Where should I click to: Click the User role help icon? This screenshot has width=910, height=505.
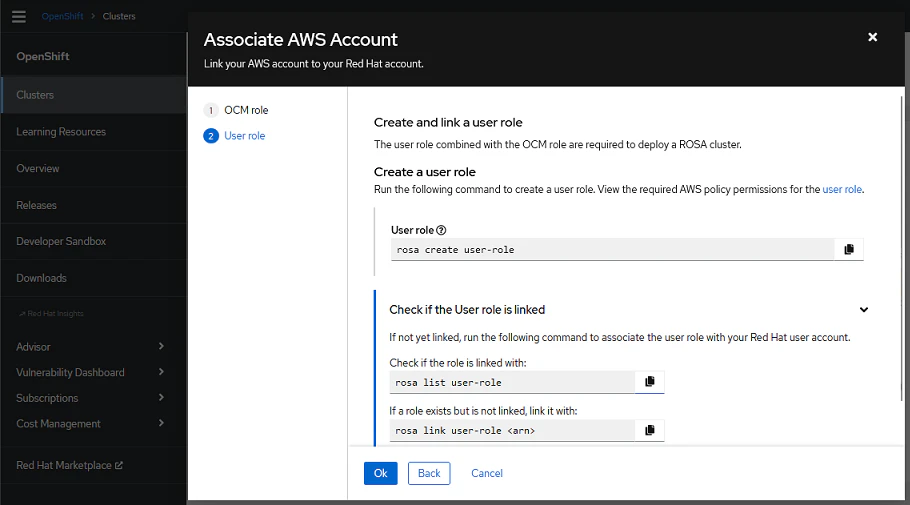point(441,230)
